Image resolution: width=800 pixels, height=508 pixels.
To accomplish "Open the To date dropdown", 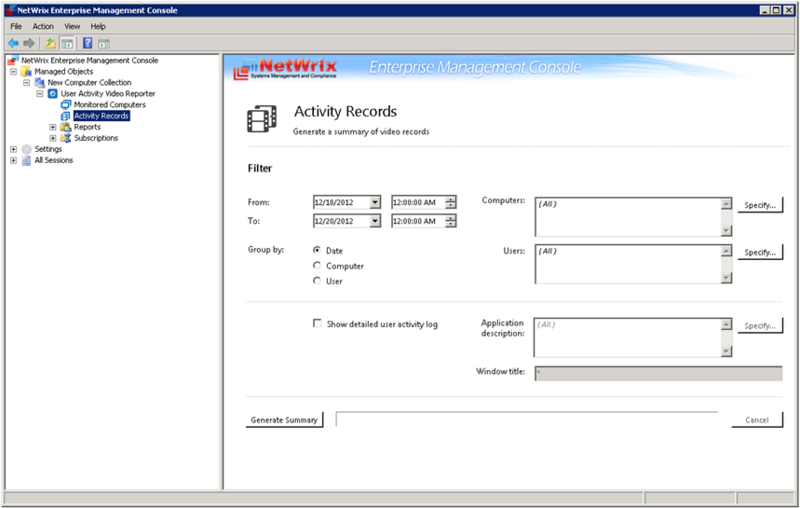I will tap(375, 221).
